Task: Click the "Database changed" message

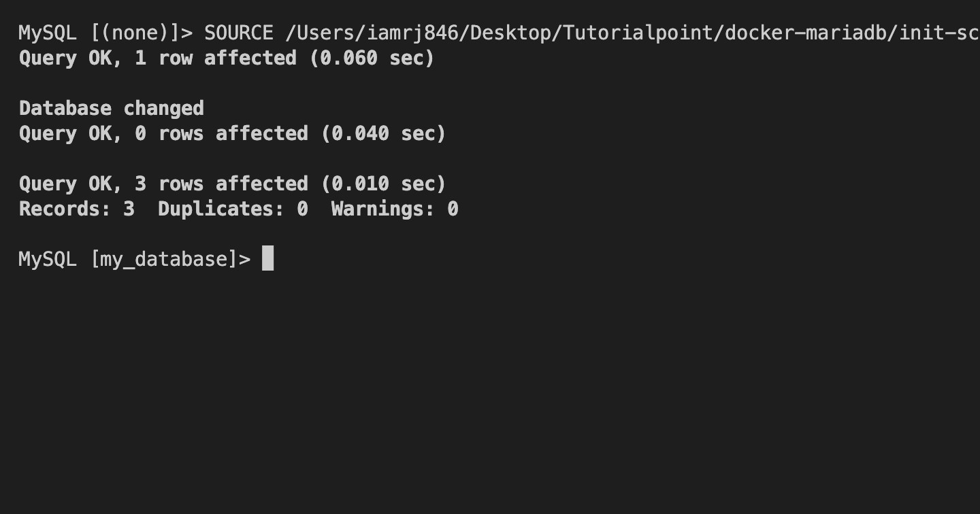Action: (112, 109)
